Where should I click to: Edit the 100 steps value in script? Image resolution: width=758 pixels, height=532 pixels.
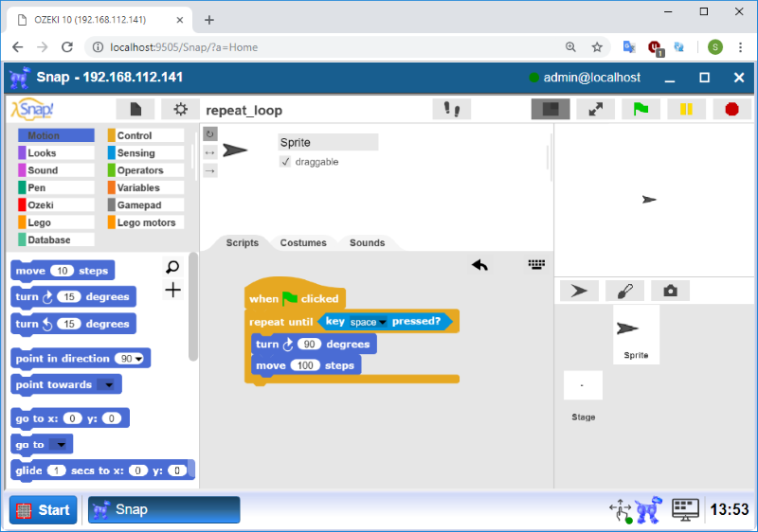tap(305, 365)
